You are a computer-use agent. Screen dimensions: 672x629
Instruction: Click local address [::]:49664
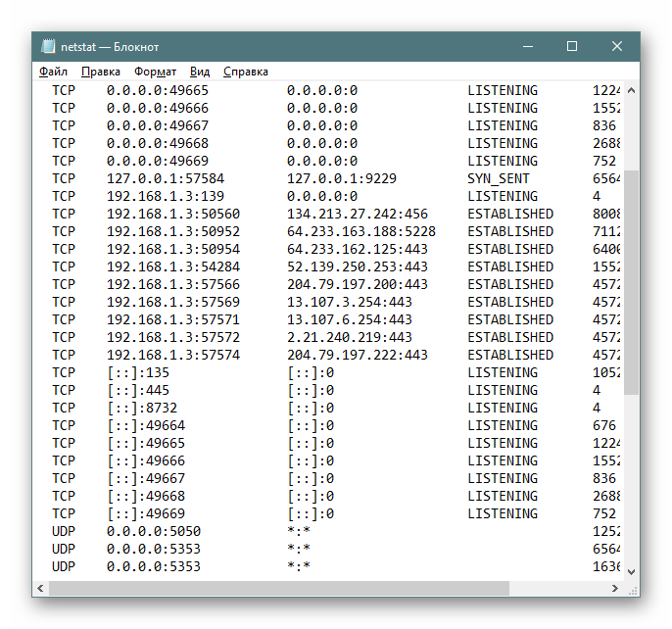(x=146, y=425)
